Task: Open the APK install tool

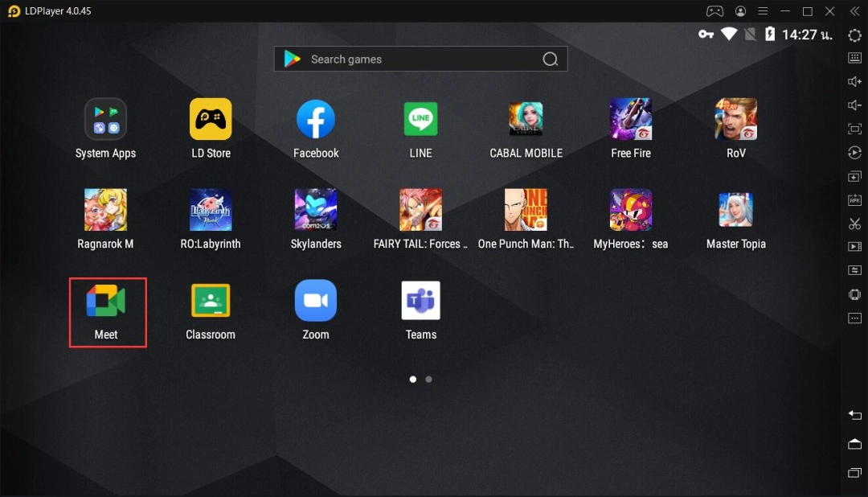Action: (x=854, y=199)
